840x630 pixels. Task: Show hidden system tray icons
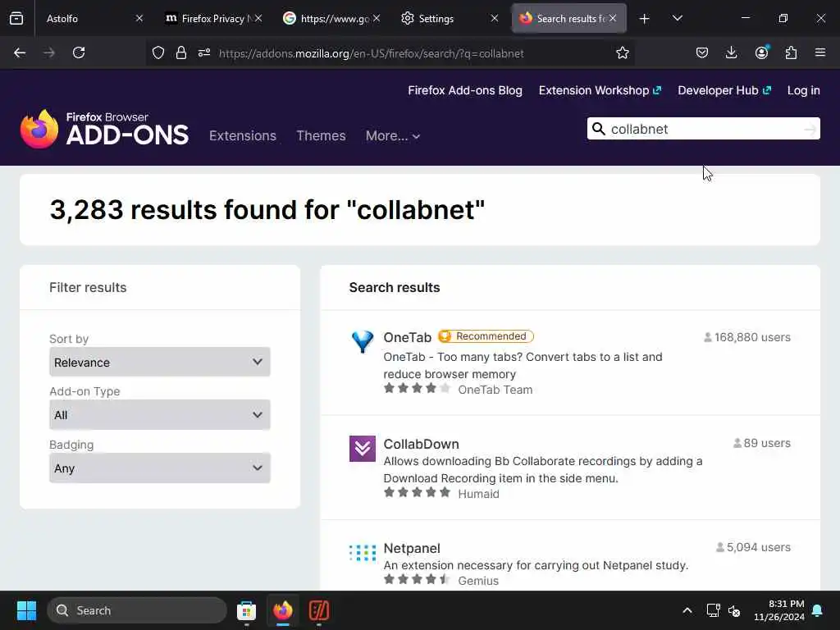[687, 610]
